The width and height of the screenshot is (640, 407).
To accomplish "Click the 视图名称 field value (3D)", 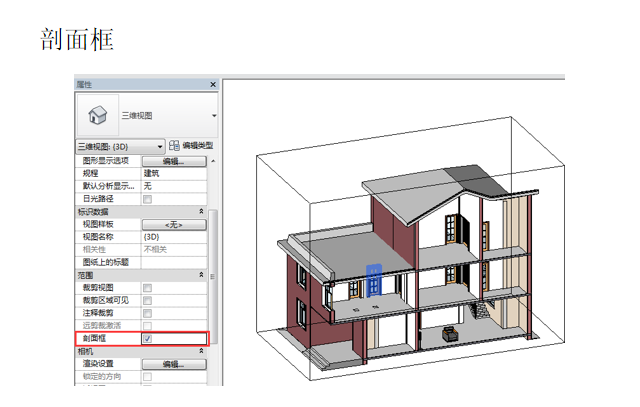I will 172,237.
